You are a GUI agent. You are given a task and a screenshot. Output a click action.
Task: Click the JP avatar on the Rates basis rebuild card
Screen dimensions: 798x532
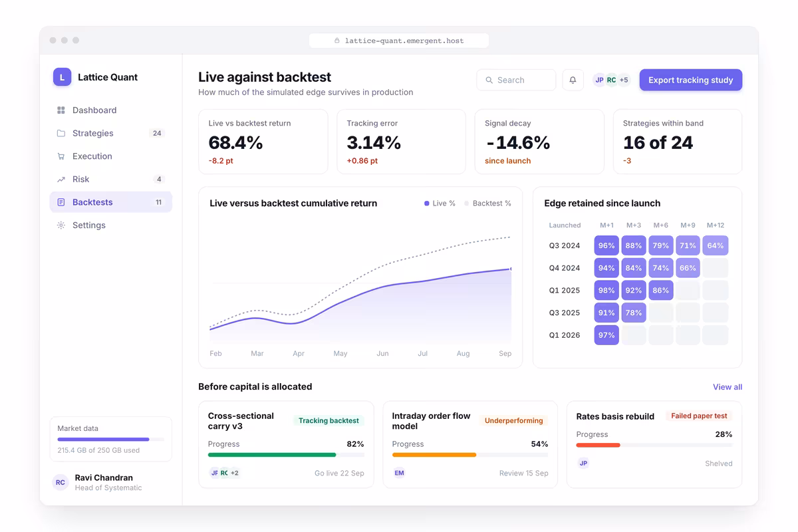pyautogui.click(x=583, y=463)
